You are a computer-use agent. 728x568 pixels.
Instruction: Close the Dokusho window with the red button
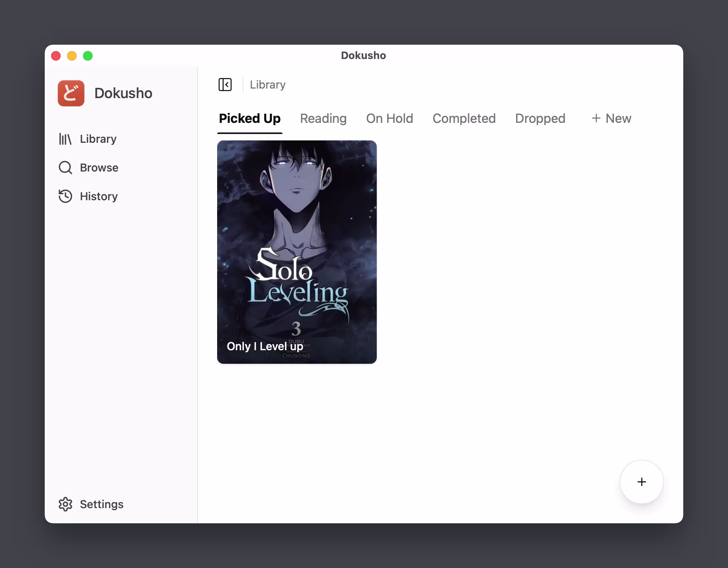pyautogui.click(x=56, y=56)
